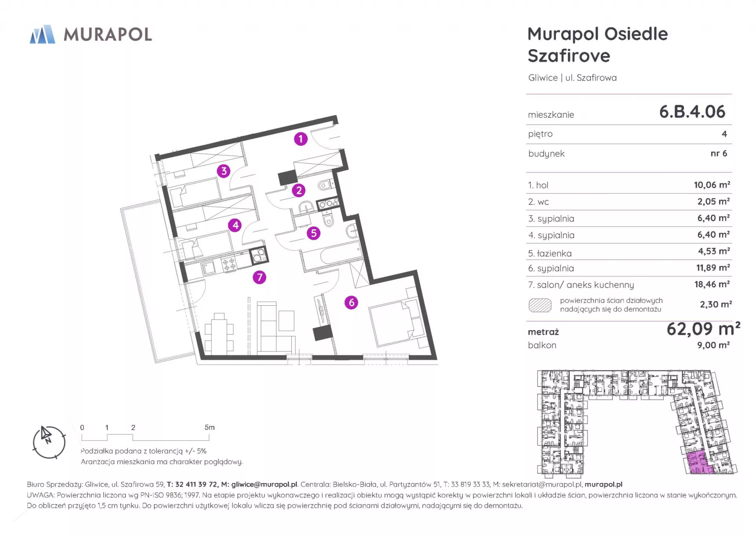Click the Murapol logo emblem

pos(43,34)
